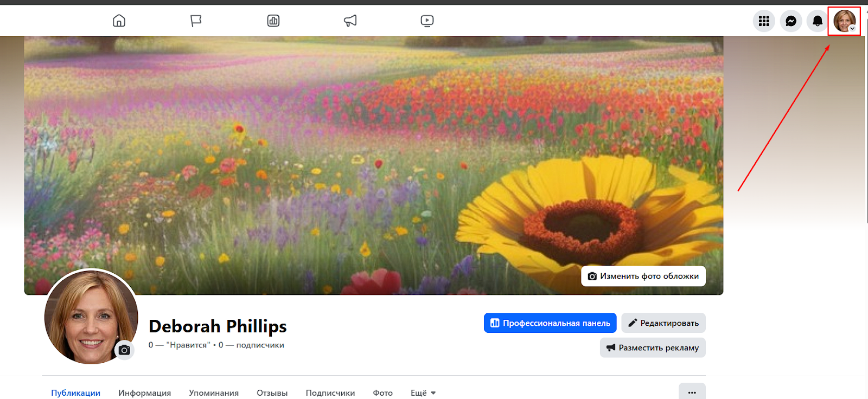
Task: Open the Pages flag icon
Action: pos(196,21)
